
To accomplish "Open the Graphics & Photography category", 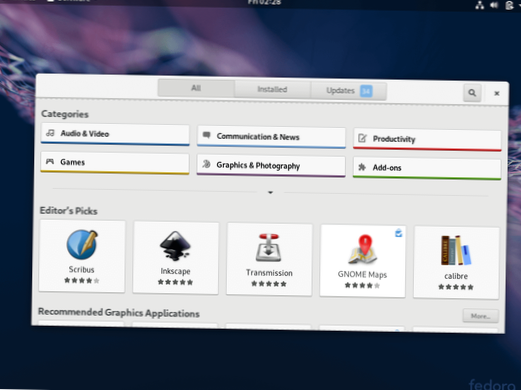I will tap(271, 166).
